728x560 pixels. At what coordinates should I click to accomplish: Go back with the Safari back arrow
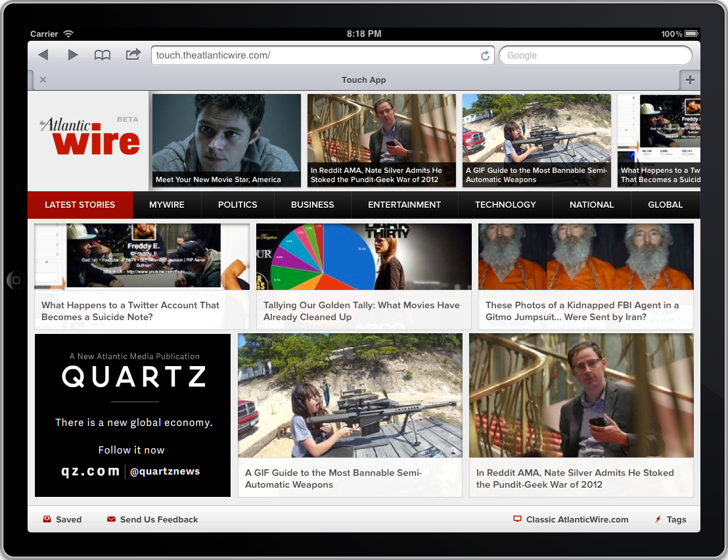(43, 55)
